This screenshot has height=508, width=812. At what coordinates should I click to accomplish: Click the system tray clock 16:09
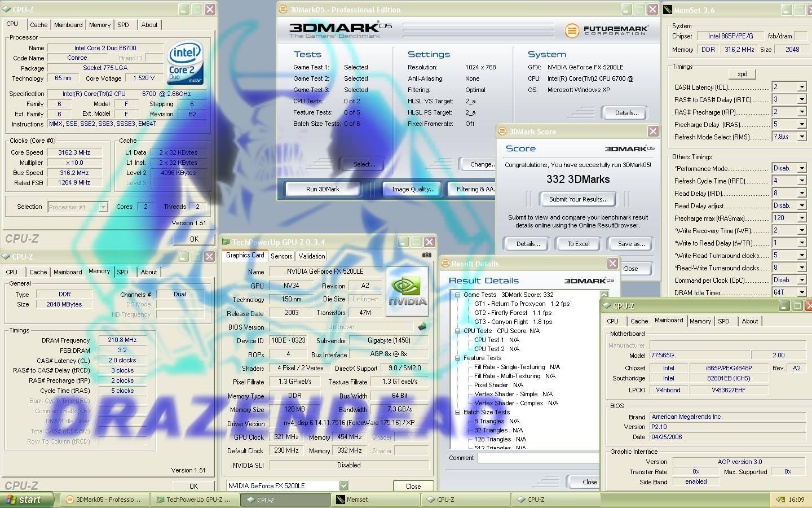[796, 500]
